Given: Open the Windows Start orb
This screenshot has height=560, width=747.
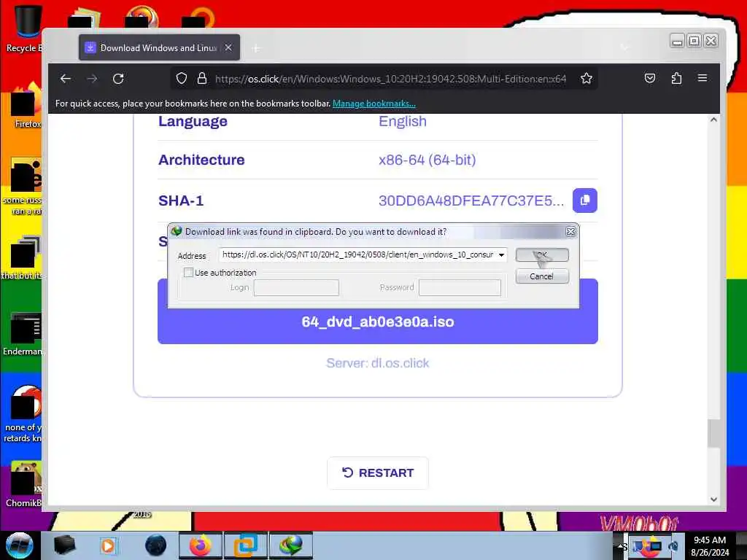Looking at the screenshot, I should (x=20, y=545).
